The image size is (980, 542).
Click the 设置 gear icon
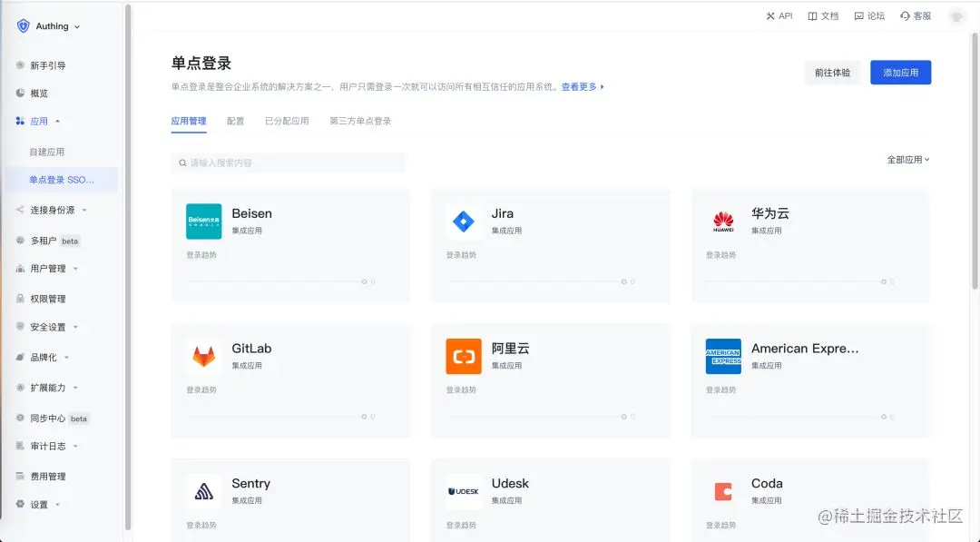click(20, 504)
